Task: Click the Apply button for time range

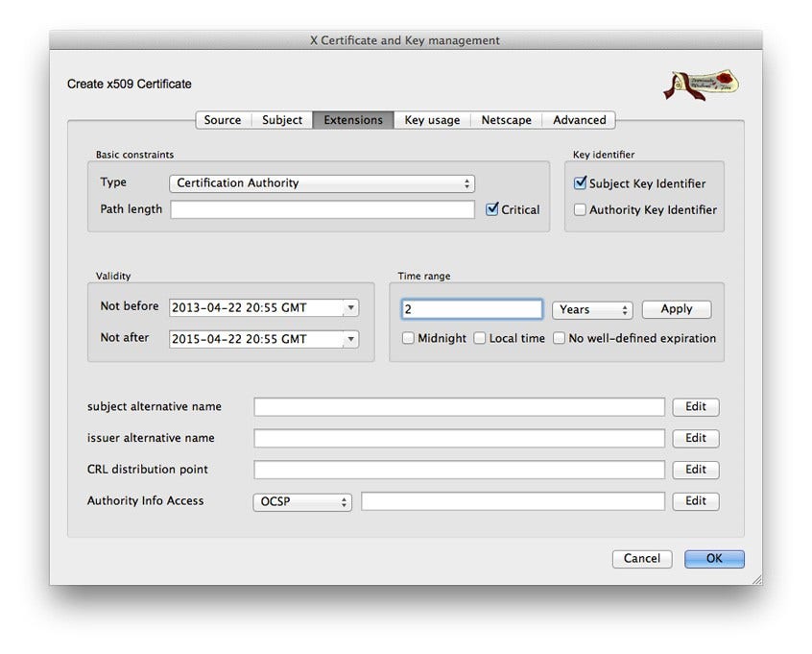Action: (676, 308)
